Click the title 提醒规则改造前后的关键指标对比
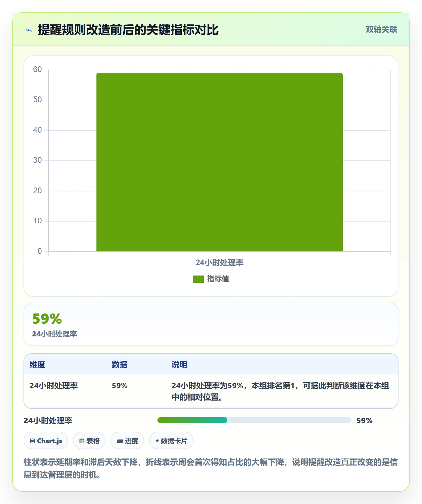 coord(128,30)
